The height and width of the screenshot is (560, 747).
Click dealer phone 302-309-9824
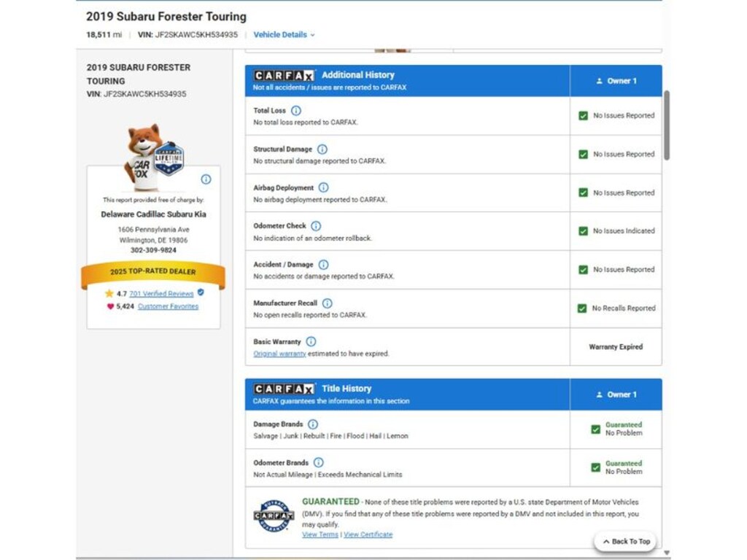click(153, 250)
